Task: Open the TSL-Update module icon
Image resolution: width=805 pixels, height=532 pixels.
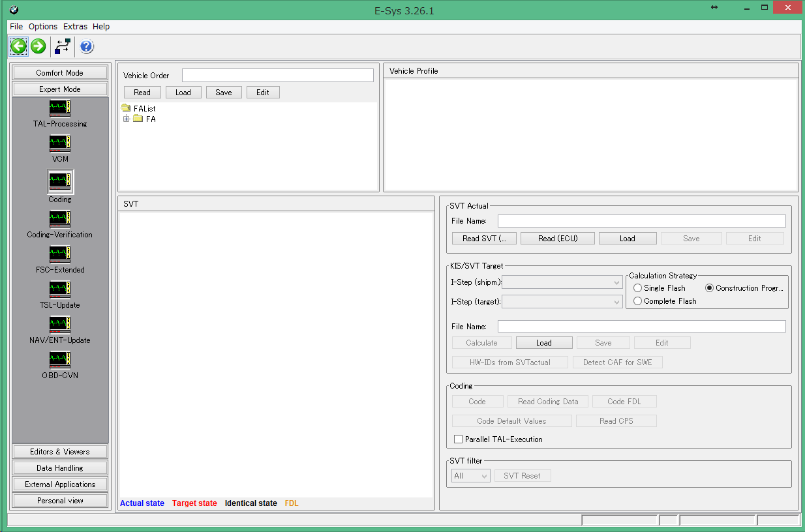Action: (60, 289)
